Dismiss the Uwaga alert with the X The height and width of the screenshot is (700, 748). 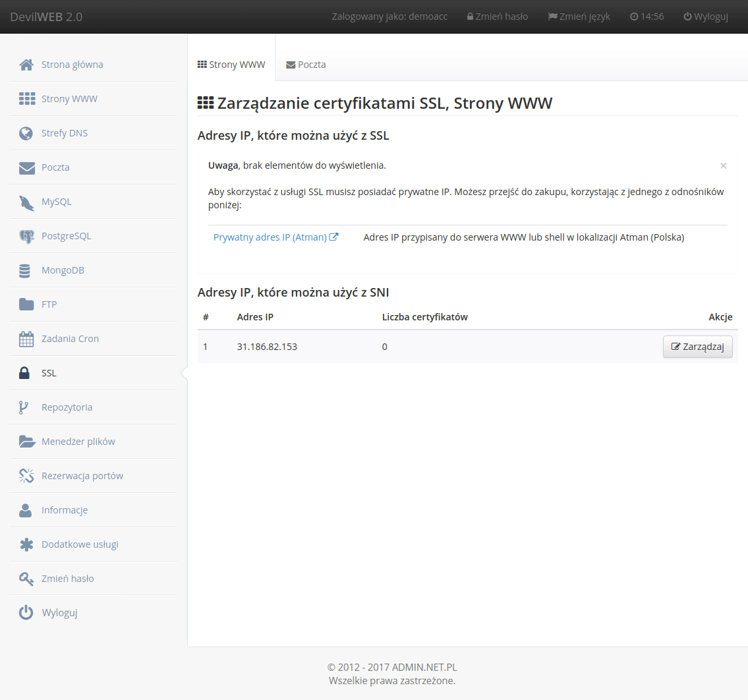[x=723, y=166]
